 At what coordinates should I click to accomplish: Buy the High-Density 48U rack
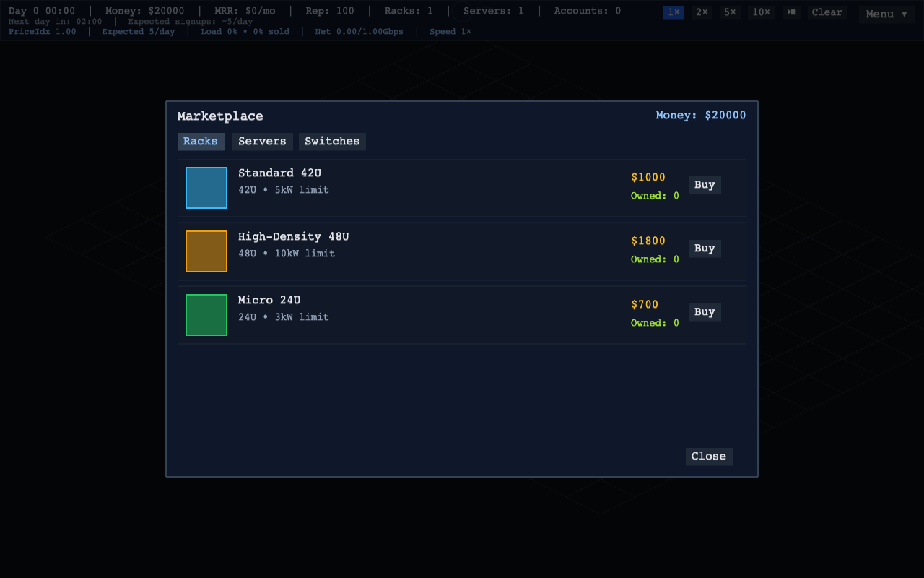coord(705,249)
